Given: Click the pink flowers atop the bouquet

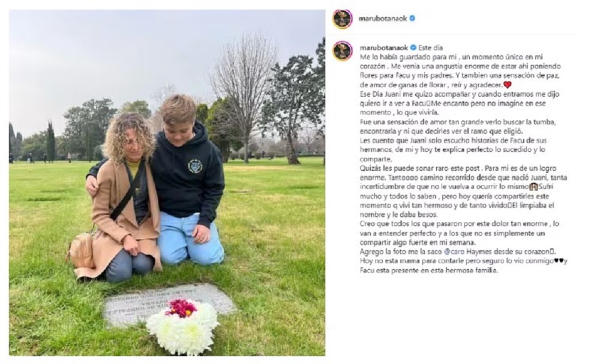Looking at the screenshot, I should coord(181,308).
